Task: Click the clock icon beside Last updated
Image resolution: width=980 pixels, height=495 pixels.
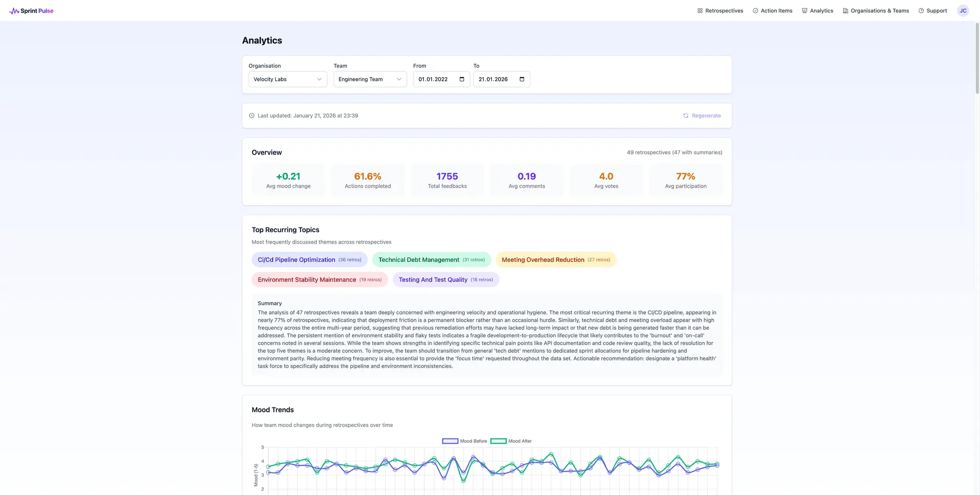Action: pos(252,115)
